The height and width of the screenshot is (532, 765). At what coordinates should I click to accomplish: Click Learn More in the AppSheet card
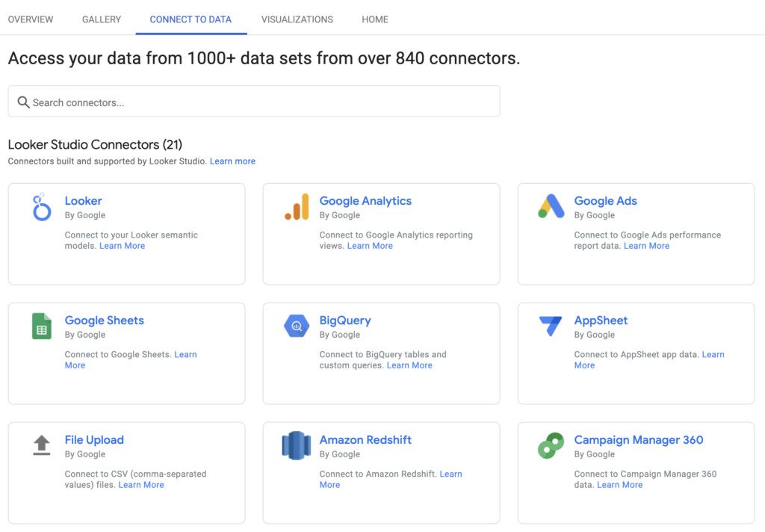[x=713, y=354]
